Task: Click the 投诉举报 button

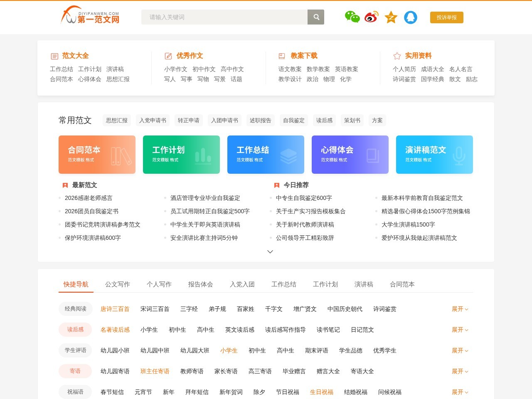Action: (447, 17)
